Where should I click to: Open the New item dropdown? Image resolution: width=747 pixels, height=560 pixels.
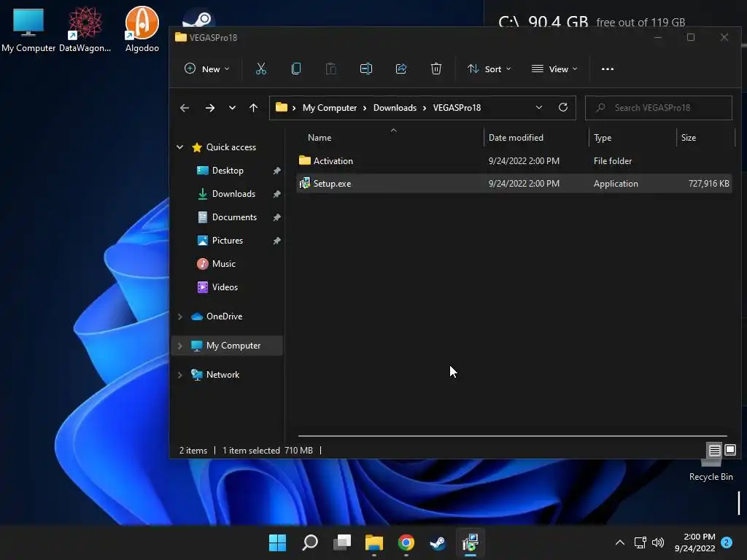click(206, 69)
